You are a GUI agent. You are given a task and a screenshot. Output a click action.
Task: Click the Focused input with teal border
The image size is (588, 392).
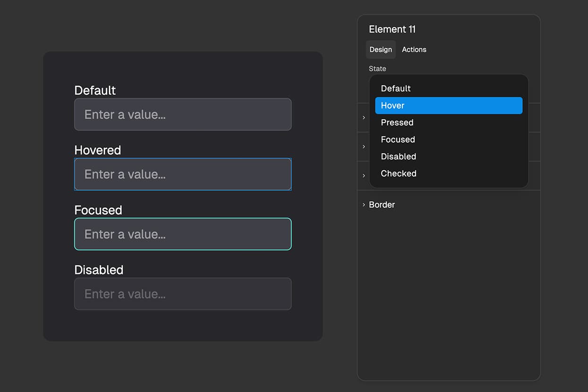point(183,234)
